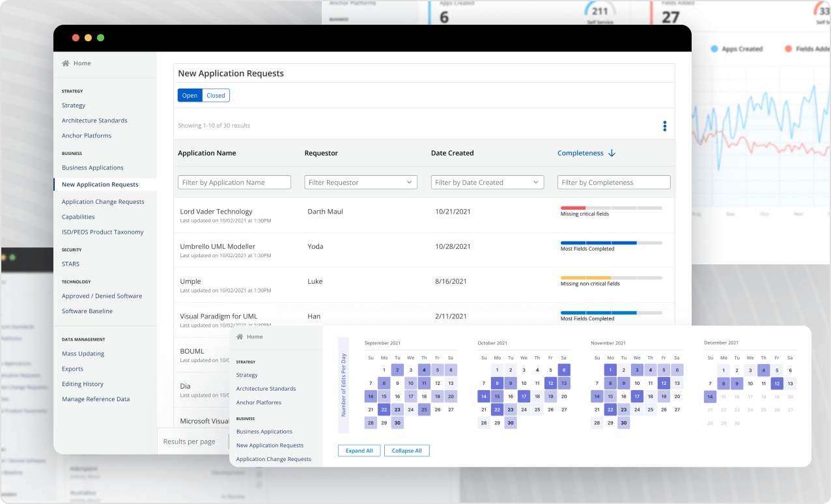The height and width of the screenshot is (504, 831).
Task: Click requestor Darth Maul
Action: point(325,212)
